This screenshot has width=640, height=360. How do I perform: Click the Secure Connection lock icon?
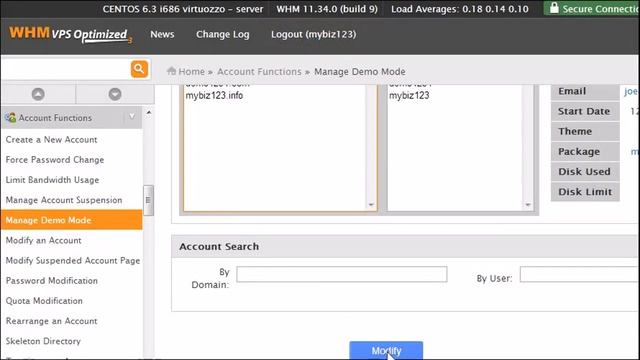click(x=554, y=8)
